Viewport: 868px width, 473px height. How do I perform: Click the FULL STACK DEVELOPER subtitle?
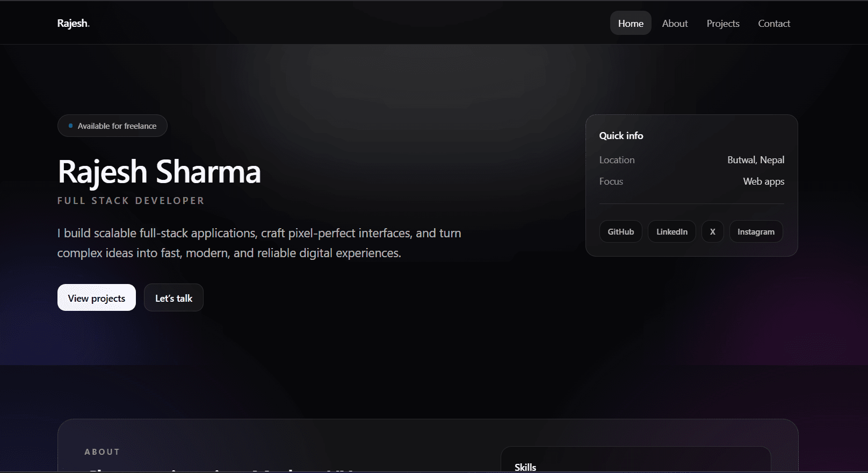pos(131,200)
